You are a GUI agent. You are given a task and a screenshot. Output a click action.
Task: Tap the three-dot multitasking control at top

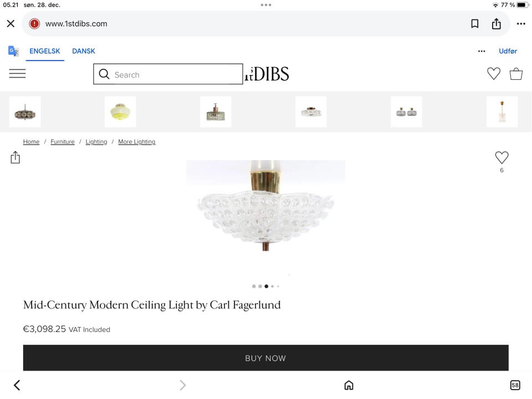point(266,5)
